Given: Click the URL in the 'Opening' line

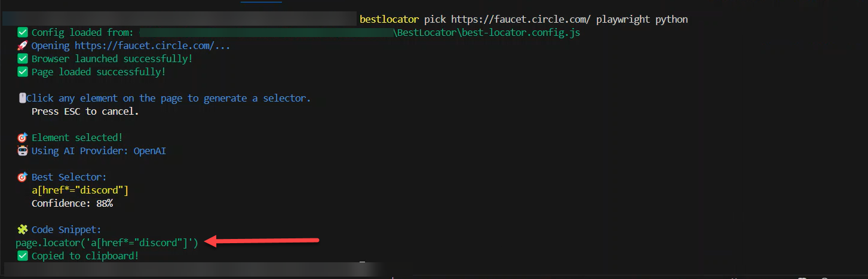Looking at the screenshot, I should pos(152,45).
